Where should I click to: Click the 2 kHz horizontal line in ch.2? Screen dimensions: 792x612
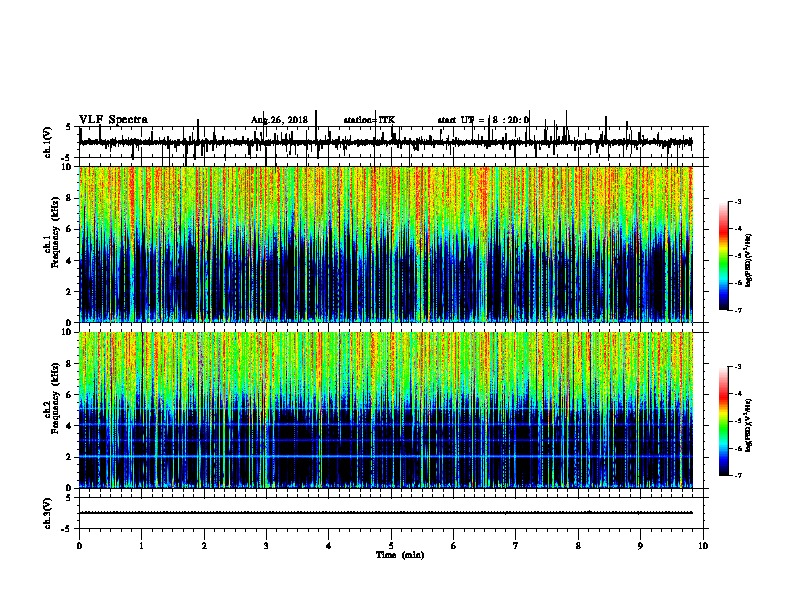click(x=386, y=456)
